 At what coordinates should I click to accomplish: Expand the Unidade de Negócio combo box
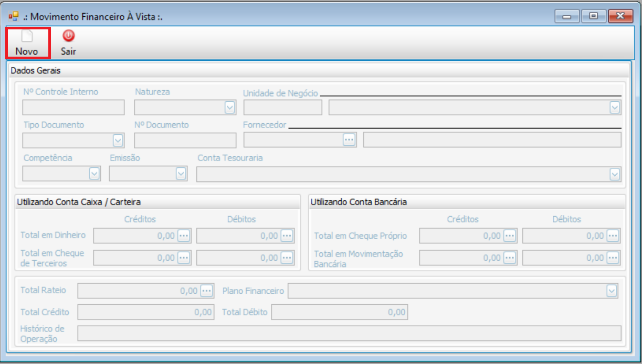(615, 108)
